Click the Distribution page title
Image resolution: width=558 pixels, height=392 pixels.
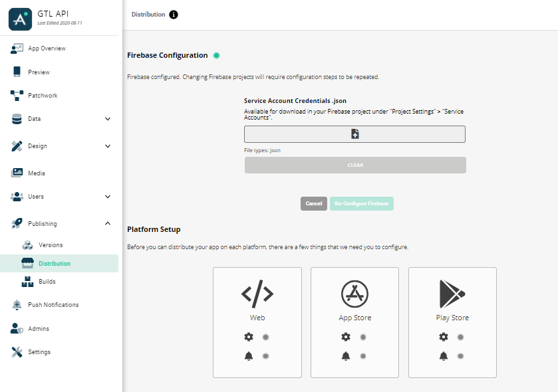(148, 15)
